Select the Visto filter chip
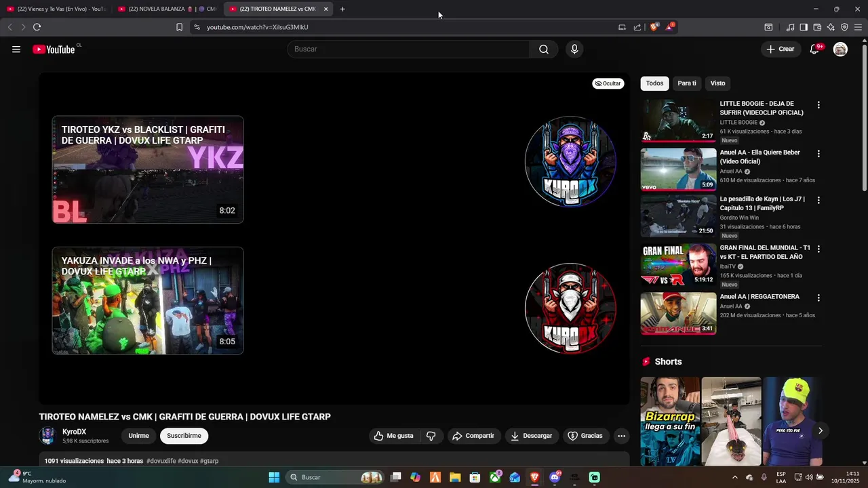 (718, 83)
